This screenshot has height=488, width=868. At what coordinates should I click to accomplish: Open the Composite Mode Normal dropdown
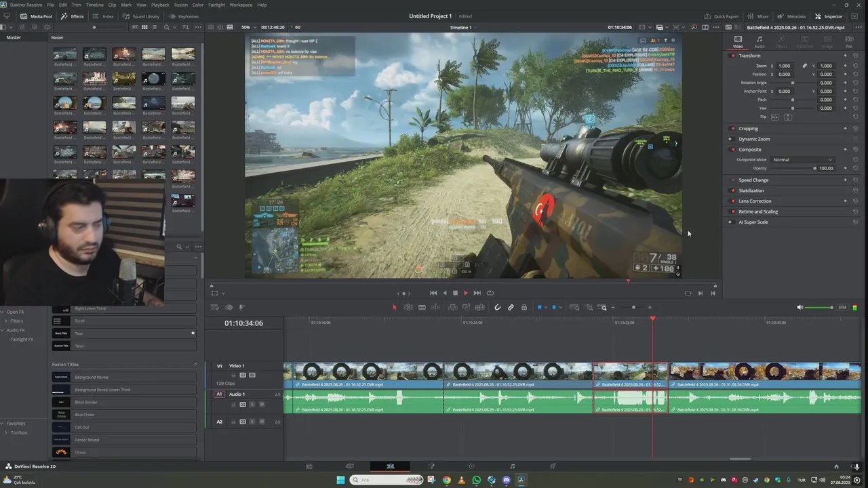(803, 160)
